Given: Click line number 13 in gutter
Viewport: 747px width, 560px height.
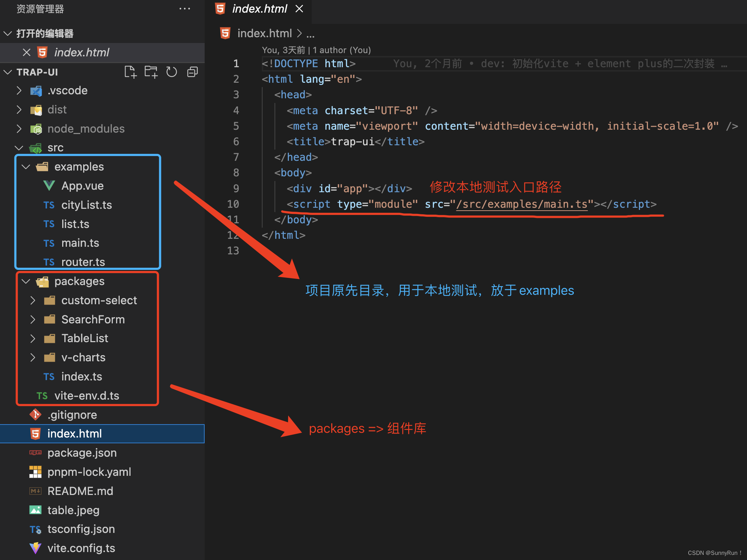Looking at the screenshot, I should pos(233,251).
